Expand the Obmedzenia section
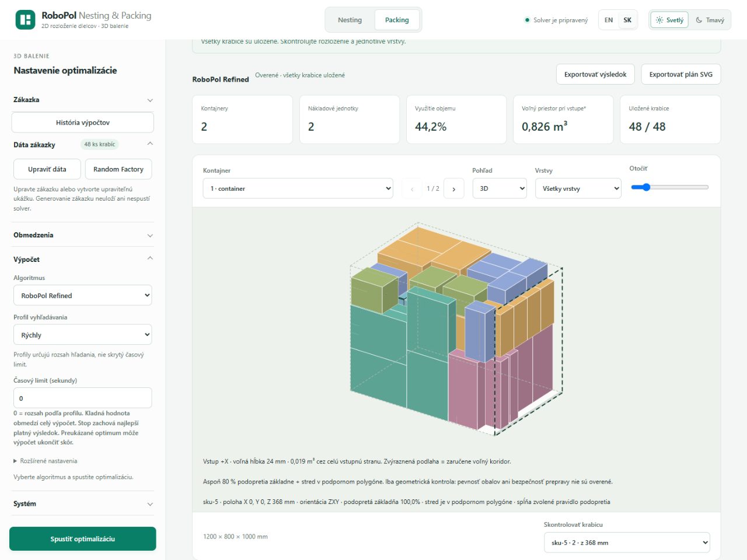Image resolution: width=747 pixels, height=560 pixels. [83, 235]
